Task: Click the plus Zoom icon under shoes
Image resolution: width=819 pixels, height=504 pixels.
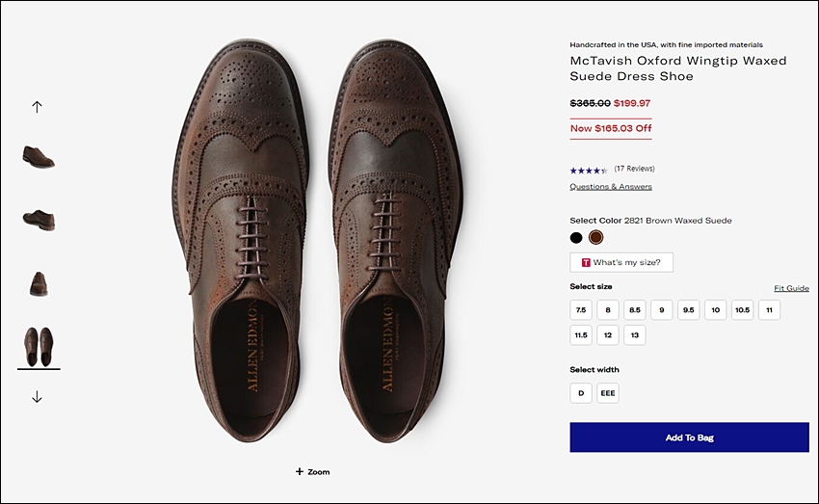Action: (x=300, y=471)
